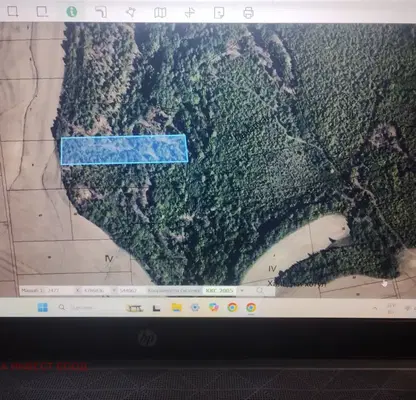This screenshot has height=400, width=416.
Task: Select the rectangle selection tool
Action: tap(13, 11)
